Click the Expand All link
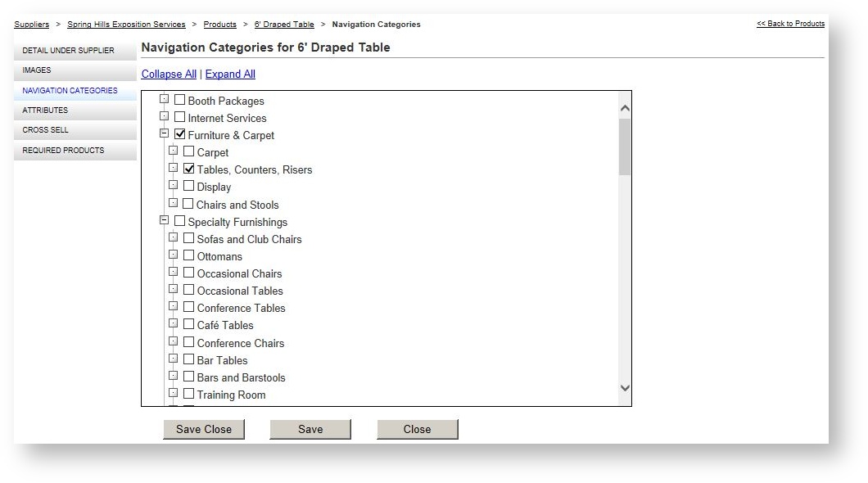 [230, 74]
